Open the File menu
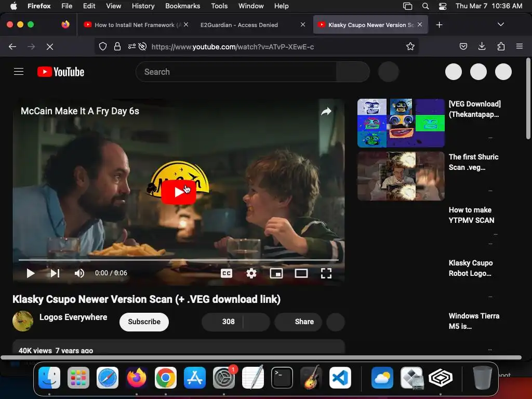The image size is (532, 399). 67,6
